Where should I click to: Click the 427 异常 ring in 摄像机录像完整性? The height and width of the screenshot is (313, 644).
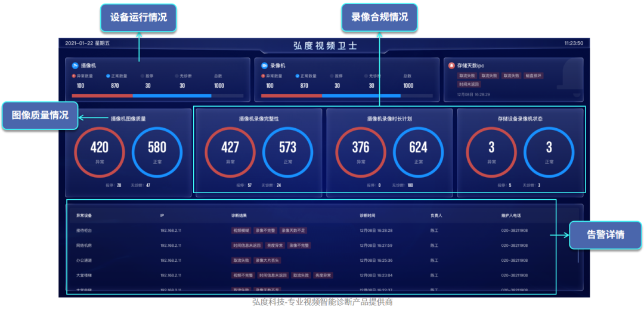(230, 153)
